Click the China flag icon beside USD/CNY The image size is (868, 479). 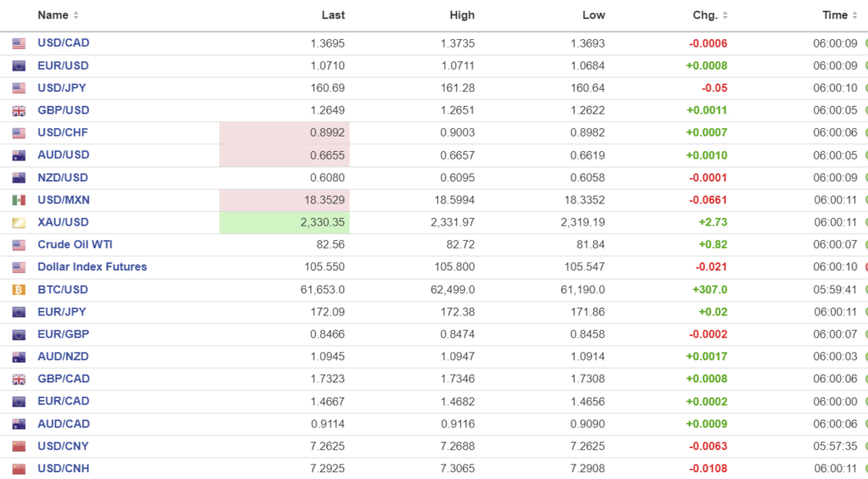[x=19, y=447]
